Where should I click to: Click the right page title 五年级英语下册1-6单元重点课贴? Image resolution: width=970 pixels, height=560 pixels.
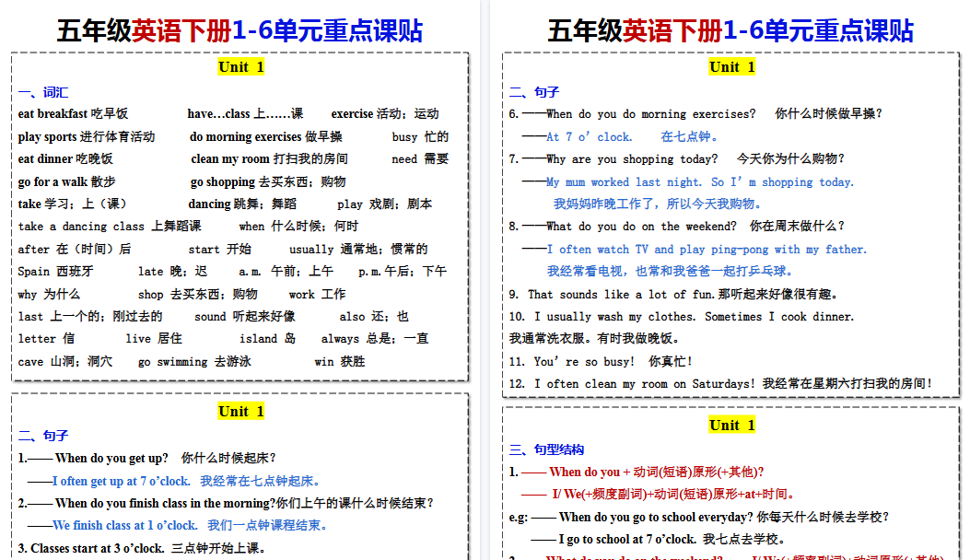coord(730,31)
